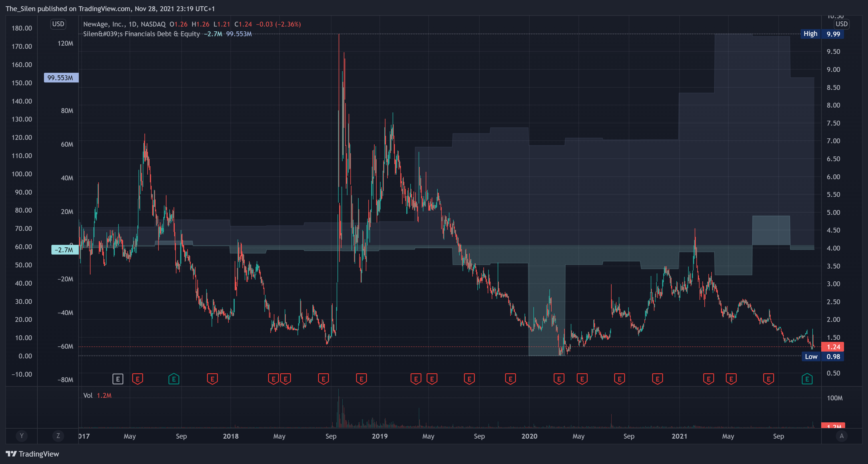This screenshot has width=868, height=464.
Task: Click the 2018 label on the time axis
Action: tap(231, 436)
